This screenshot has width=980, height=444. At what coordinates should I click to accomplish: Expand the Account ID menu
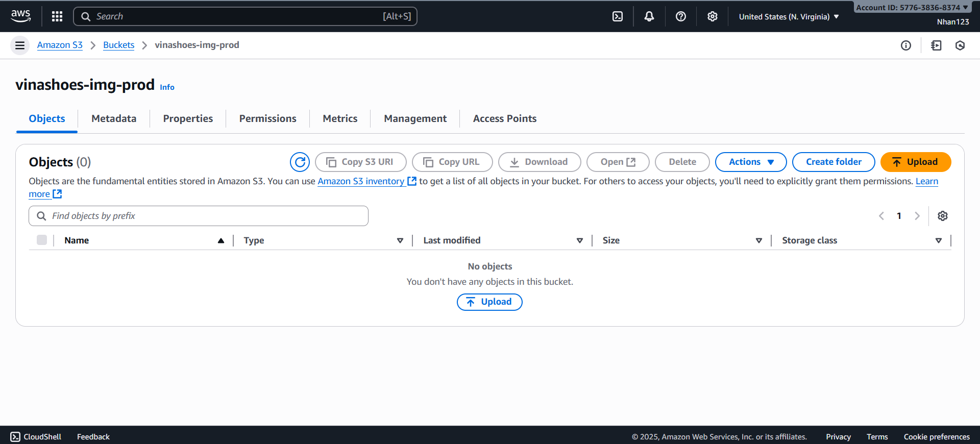click(912, 7)
